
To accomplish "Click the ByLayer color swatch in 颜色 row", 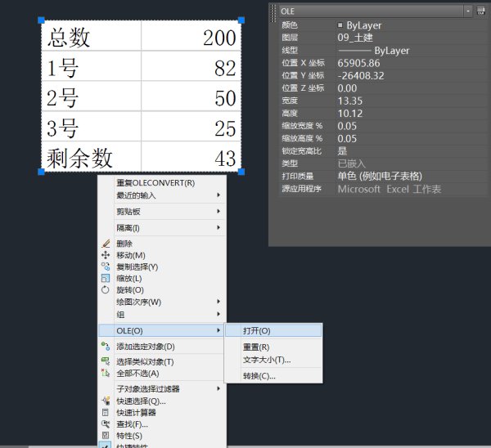I will (340, 25).
